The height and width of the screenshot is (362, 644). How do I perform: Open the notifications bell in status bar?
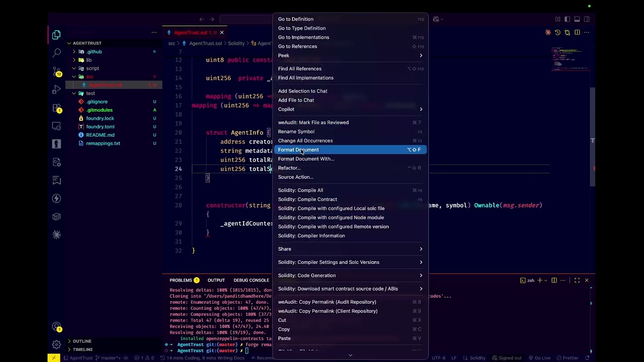click(x=587, y=358)
